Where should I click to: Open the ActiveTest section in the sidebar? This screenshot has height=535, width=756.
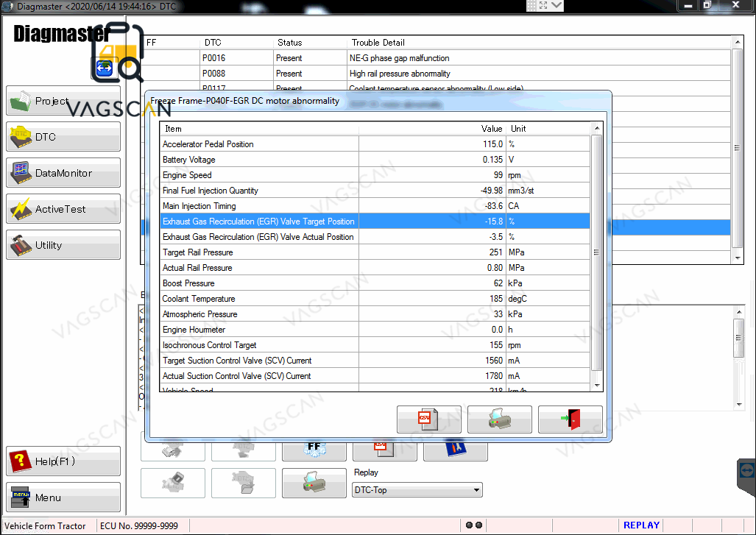(x=63, y=209)
